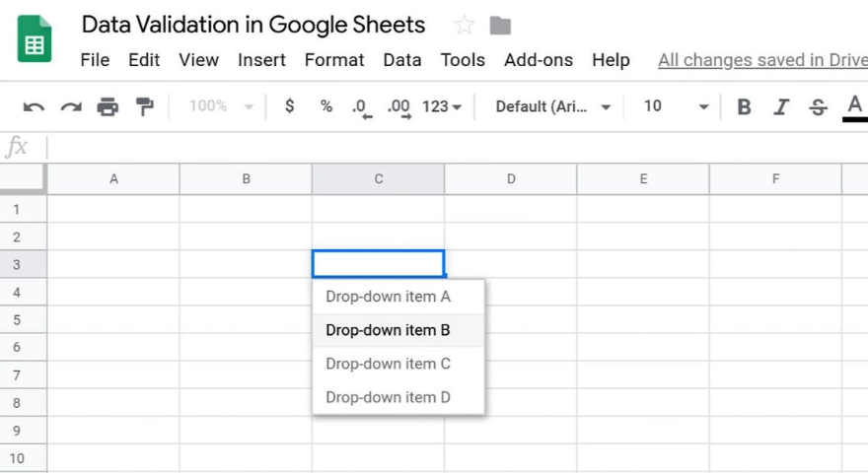Image resolution: width=868 pixels, height=473 pixels.
Task: Click the move to folder icon
Action: (x=500, y=26)
